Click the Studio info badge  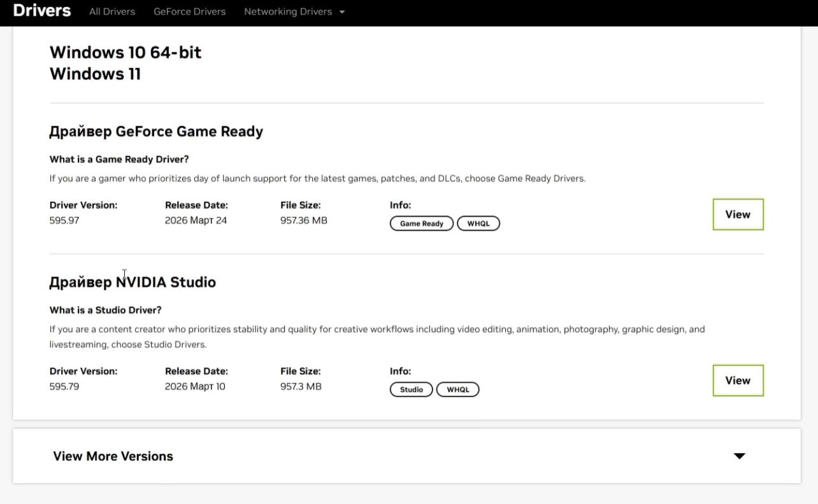pos(412,389)
